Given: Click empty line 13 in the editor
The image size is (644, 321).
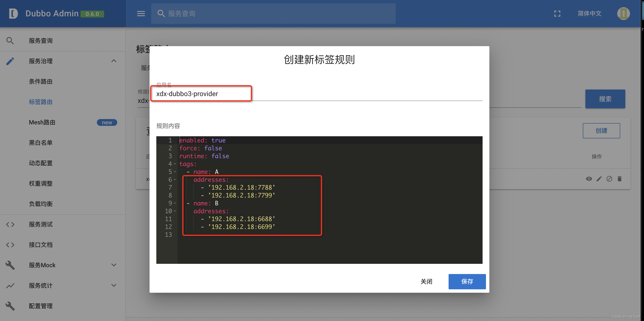Looking at the screenshot, I should pyautogui.click(x=330, y=235).
